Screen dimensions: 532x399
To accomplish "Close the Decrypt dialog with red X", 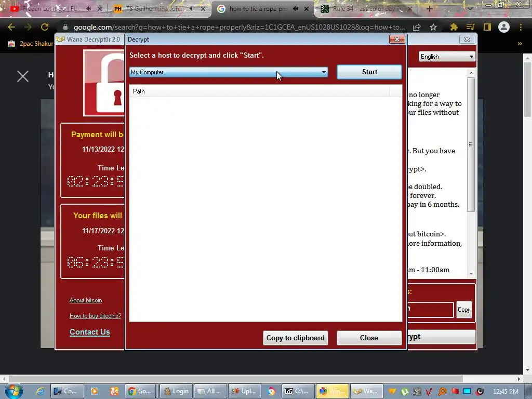I will tap(397, 39).
